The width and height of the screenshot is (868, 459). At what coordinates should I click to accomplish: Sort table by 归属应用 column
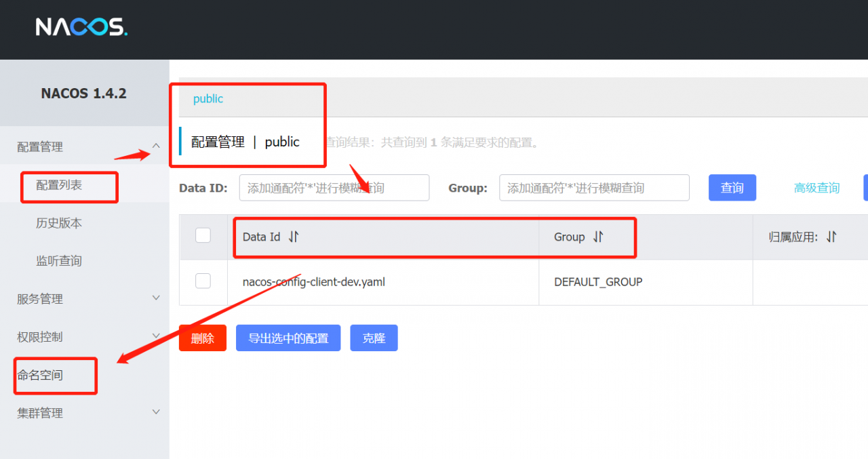pos(831,237)
